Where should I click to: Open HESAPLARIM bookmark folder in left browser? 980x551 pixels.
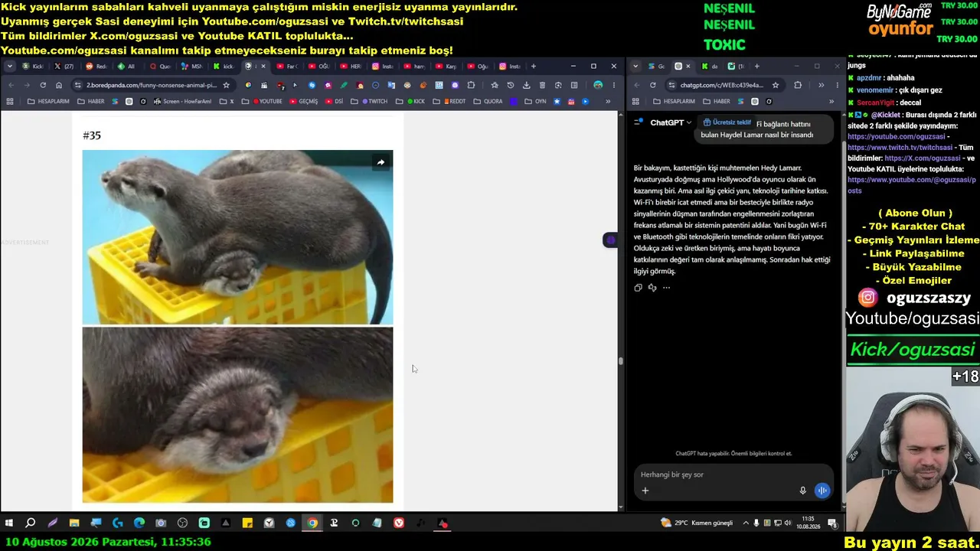click(47, 101)
